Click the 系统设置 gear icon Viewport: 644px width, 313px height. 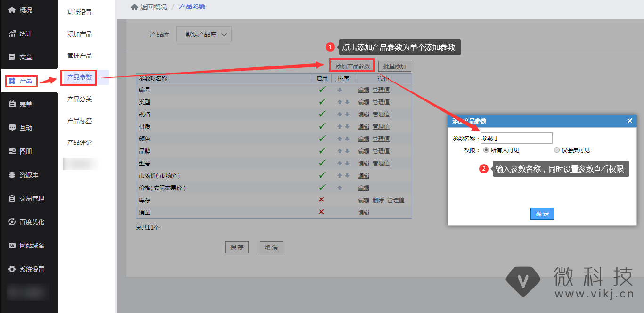click(x=12, y=269)
